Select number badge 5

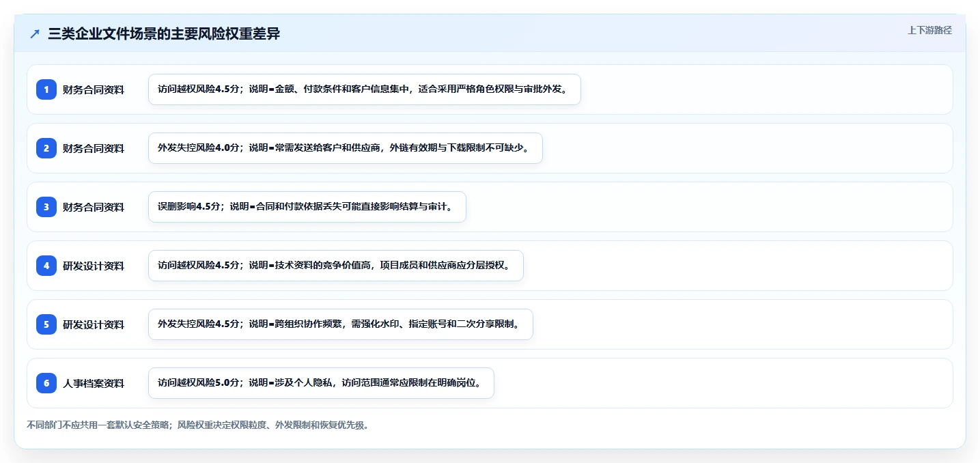(46, 324)
